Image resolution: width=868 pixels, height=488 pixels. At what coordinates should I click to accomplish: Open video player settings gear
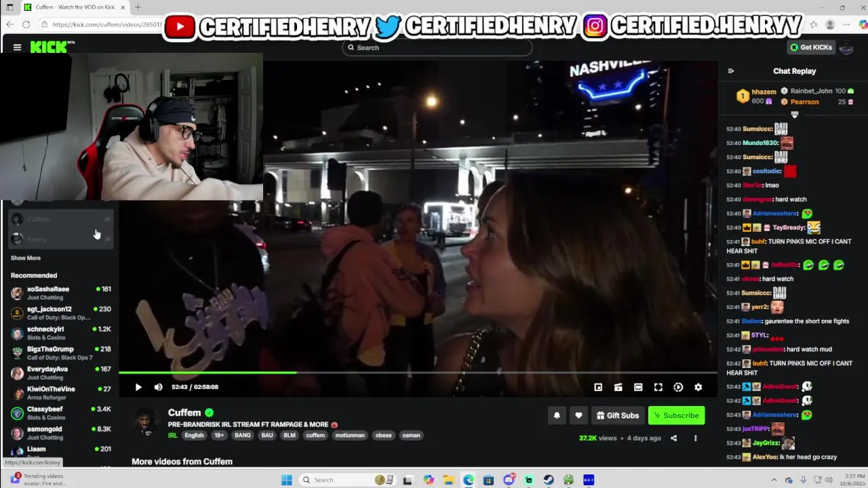tap(698, 387)
